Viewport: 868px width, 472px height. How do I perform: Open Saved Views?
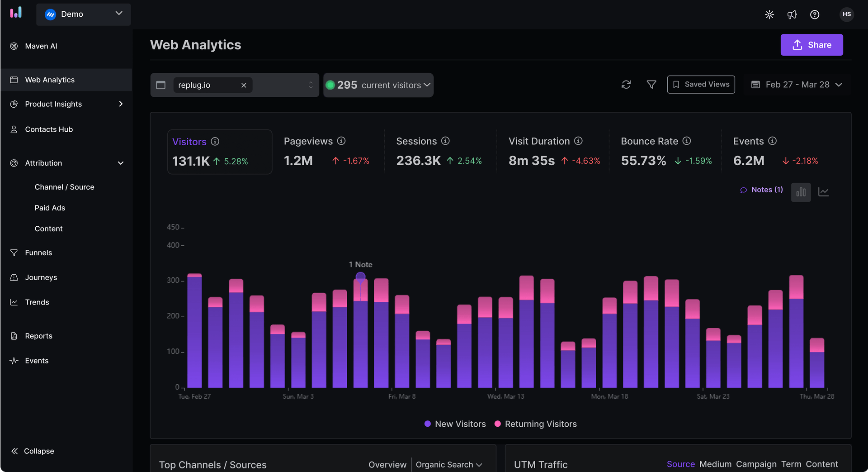pyautogui.click(x=701, y=85)
